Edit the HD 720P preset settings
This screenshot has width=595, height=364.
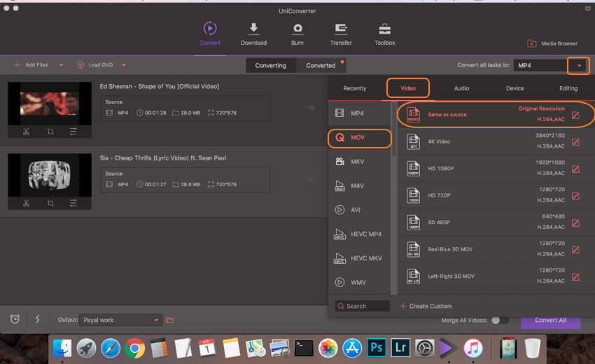tap(575, 196)
